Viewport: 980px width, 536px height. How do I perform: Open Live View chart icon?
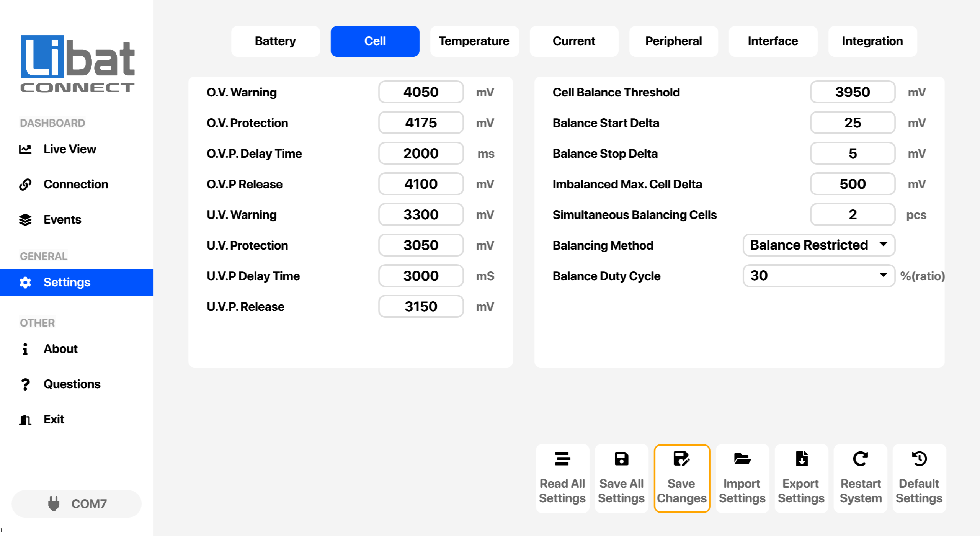click(25, 149)
